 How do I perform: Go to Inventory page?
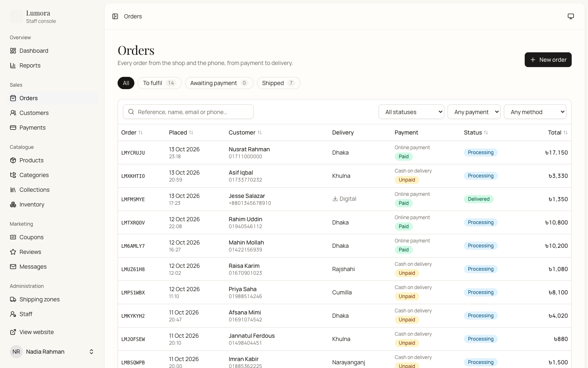52,204
